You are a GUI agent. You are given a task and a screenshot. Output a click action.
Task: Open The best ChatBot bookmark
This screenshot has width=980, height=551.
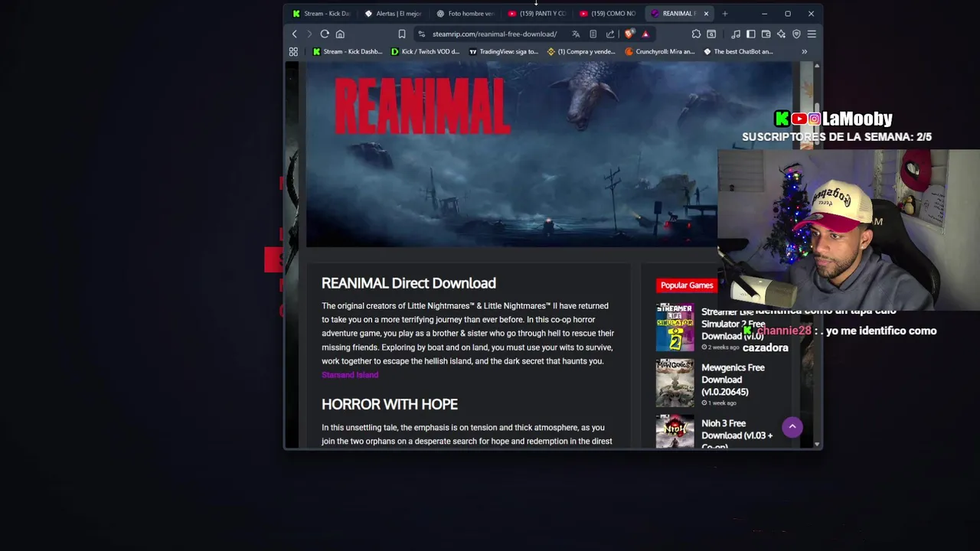tap(739, 51)
